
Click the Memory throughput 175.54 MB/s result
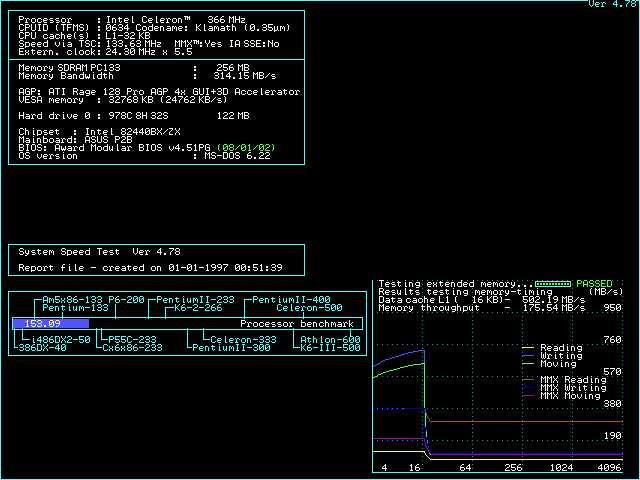click(482, 308)
